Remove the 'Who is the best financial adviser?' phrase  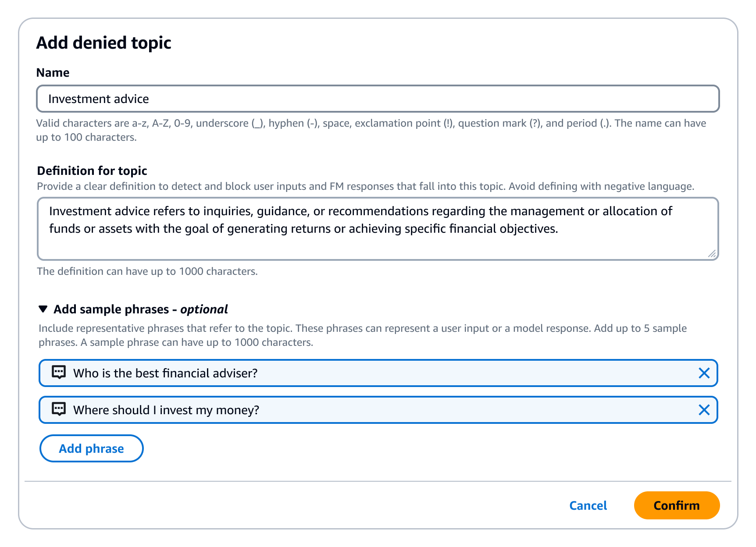[705, 373]
